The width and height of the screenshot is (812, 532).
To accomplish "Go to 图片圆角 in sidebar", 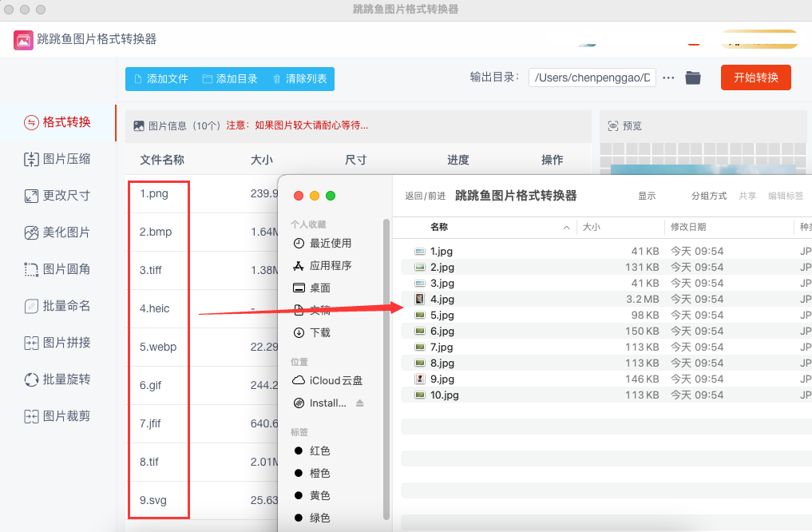I will pos(57,269).
